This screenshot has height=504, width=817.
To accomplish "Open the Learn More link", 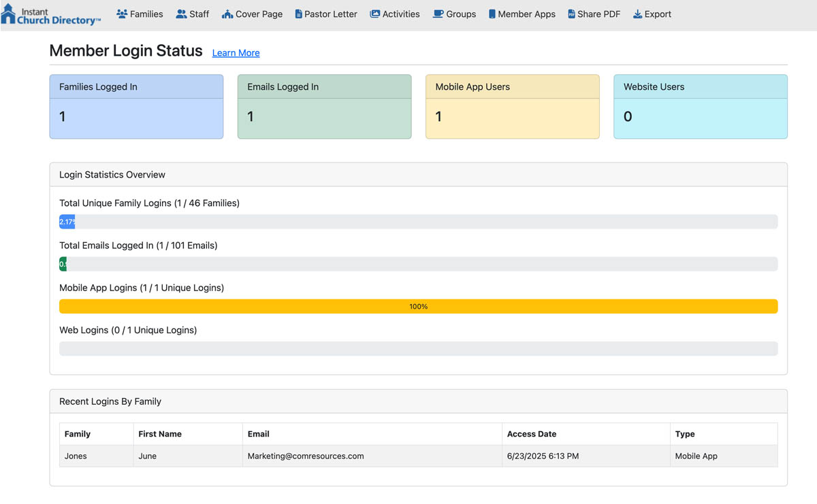I will tap(236, 52).
